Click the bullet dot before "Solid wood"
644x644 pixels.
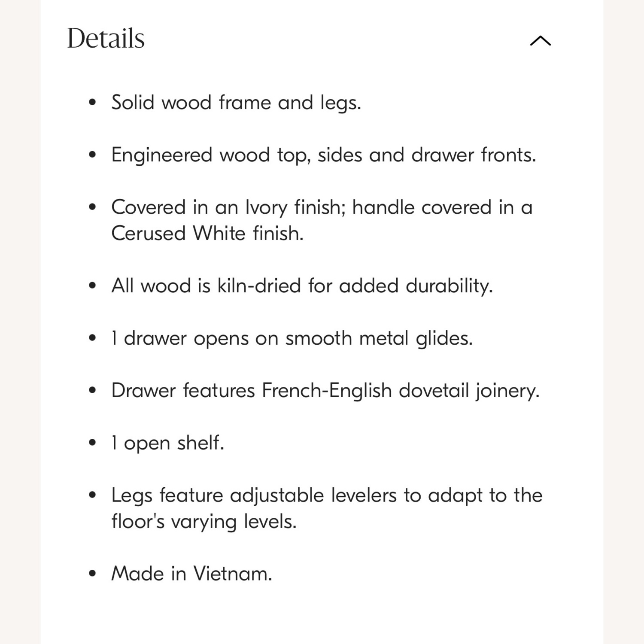[x=92, y=103]
